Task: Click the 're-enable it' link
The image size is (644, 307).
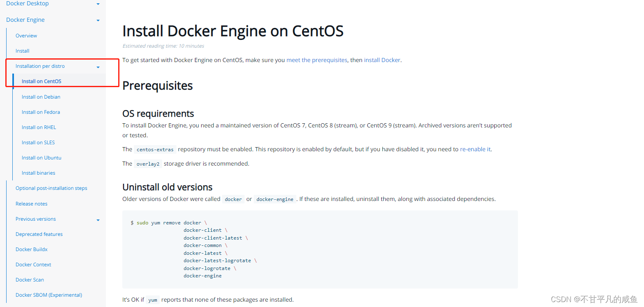Action: coord(475,149)
